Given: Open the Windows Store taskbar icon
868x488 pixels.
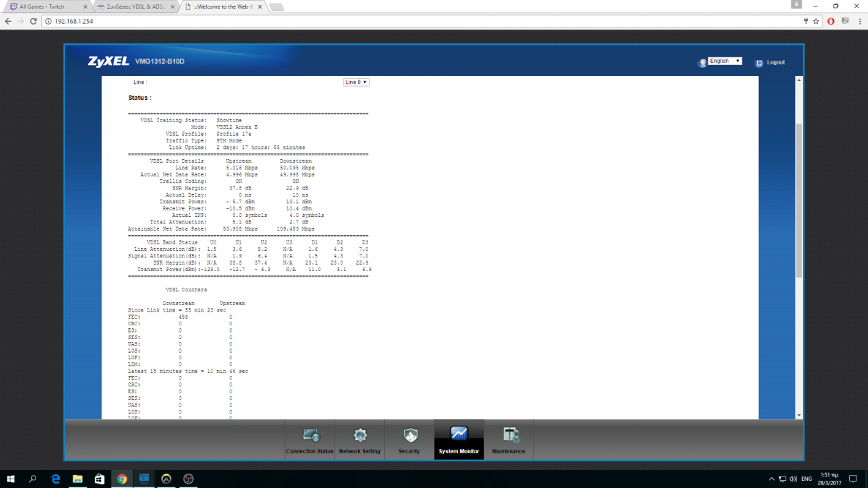Looking at the screenshot, I should pyautogui.click(x=99, y=479).
